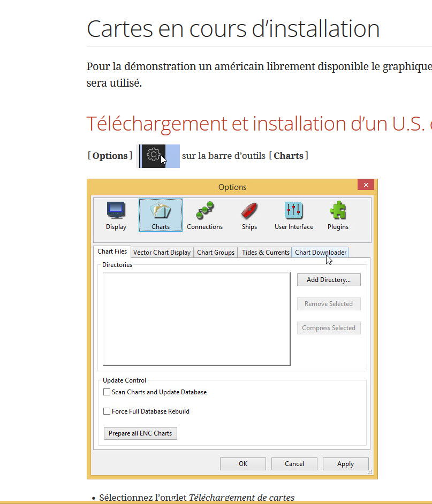This screenshot has height=504, width=432.
Task: Click the italic text "Téléchargement de cartes"
Action: [241, 498]
